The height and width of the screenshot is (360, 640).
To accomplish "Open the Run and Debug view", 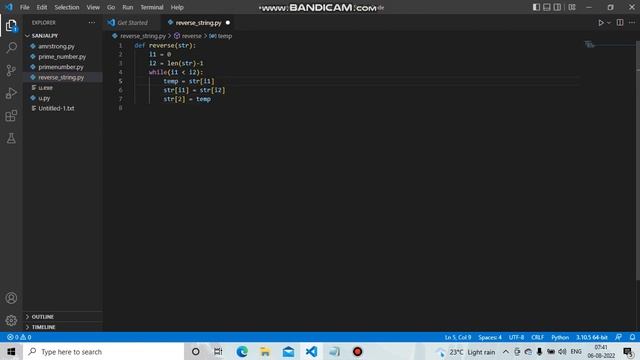I will (11, 93).
